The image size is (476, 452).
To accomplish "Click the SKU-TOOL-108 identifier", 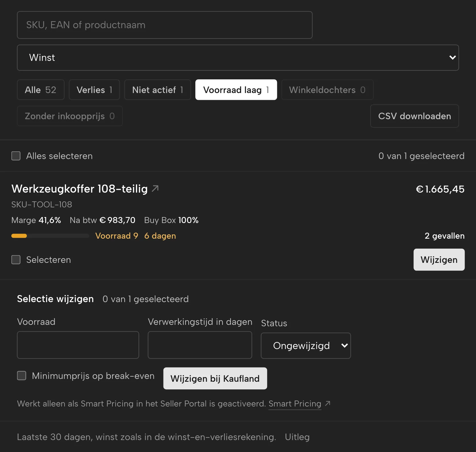I will click(x=42, y=205).
